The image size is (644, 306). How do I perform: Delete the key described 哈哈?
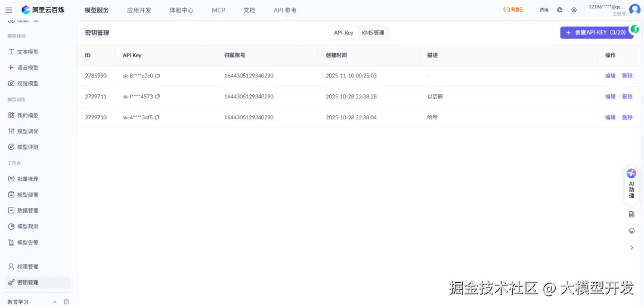[x=627, y=117]
